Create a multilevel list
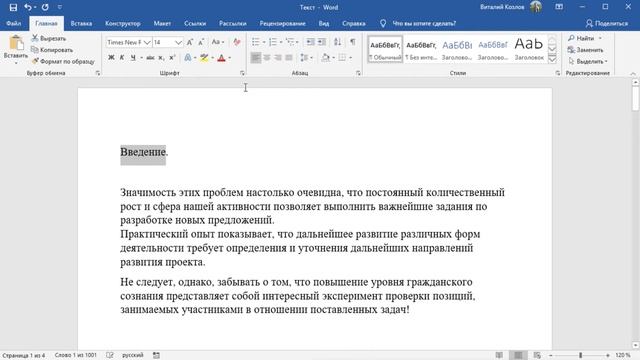The width and height of the screenshot is (640, 360). (x=290, y=42)
